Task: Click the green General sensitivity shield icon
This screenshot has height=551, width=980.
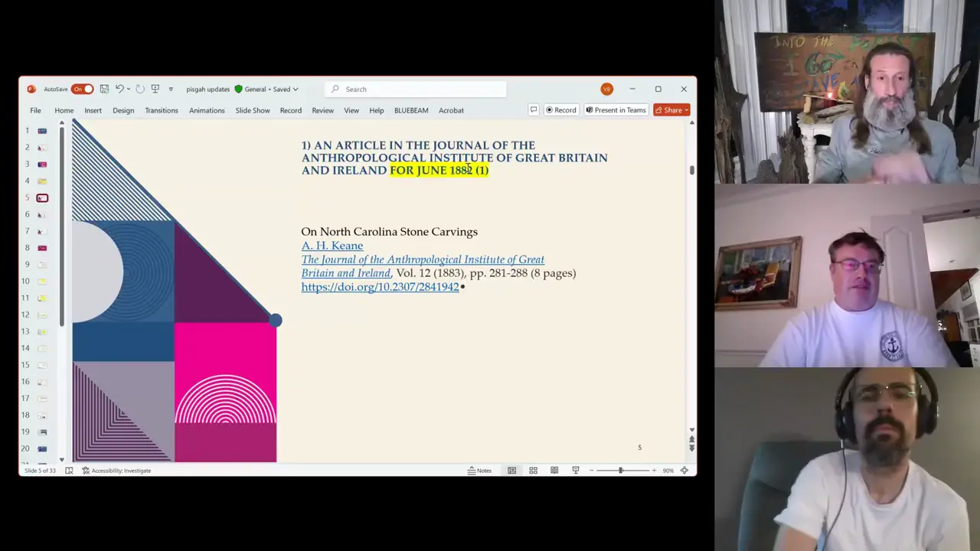Action: pyautogui.click(x=238, y=89)
